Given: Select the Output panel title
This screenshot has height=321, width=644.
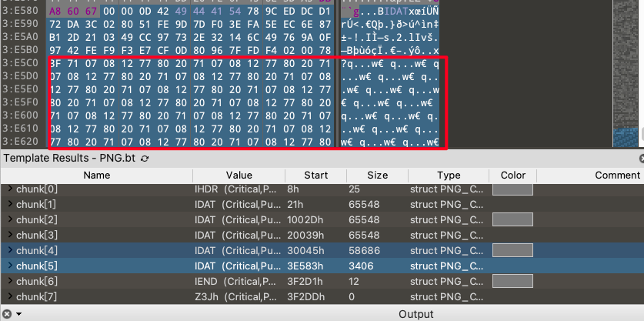Looking at the screenshot, I should (x=415, y=314).
